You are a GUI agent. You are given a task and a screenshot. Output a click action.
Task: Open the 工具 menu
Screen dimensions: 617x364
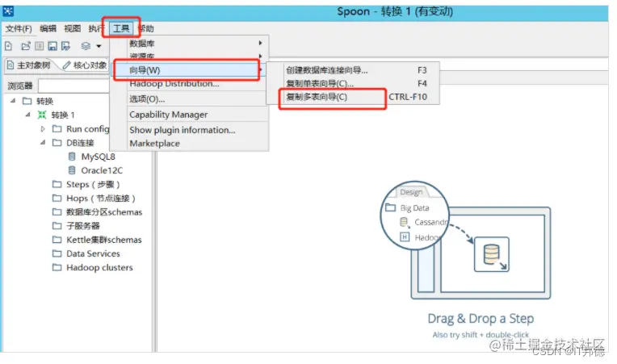tap(121, 29)
